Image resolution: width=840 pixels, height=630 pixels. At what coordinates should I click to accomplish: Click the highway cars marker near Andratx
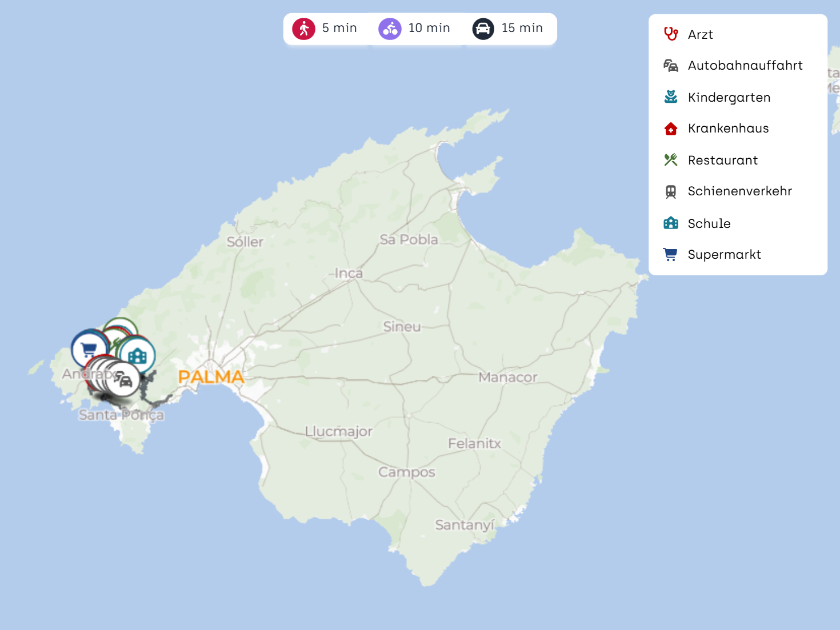pos(123,379)
